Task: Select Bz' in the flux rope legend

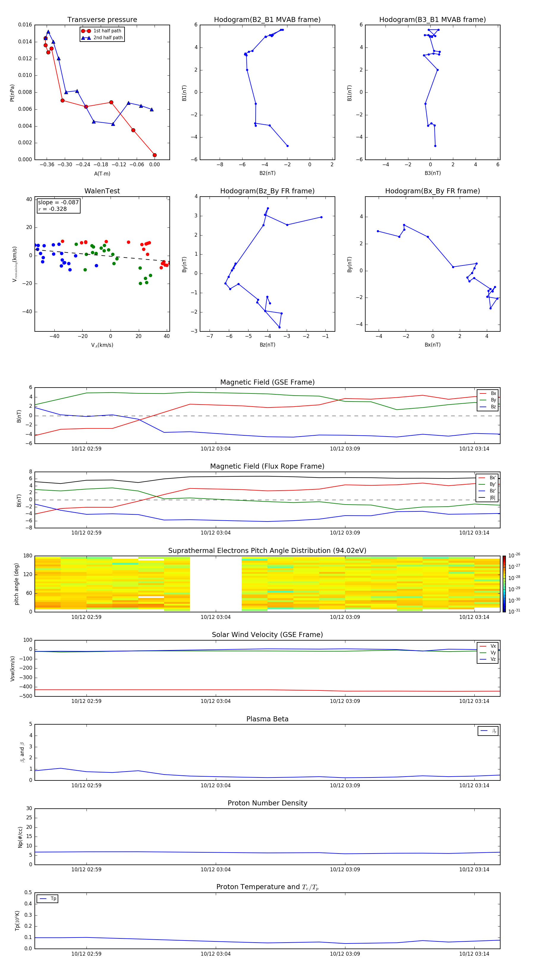Action: click(x=487, y=491)
